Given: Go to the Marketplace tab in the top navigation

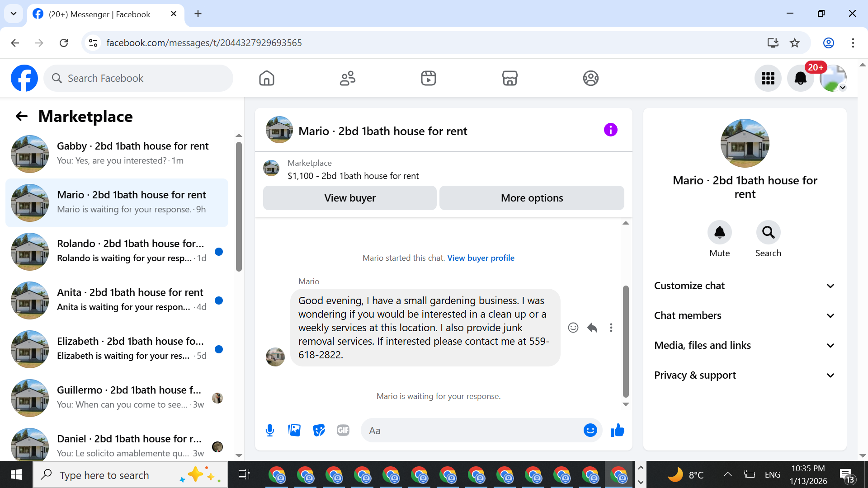Looking at the screenshot, I should [x=509, y=78].
